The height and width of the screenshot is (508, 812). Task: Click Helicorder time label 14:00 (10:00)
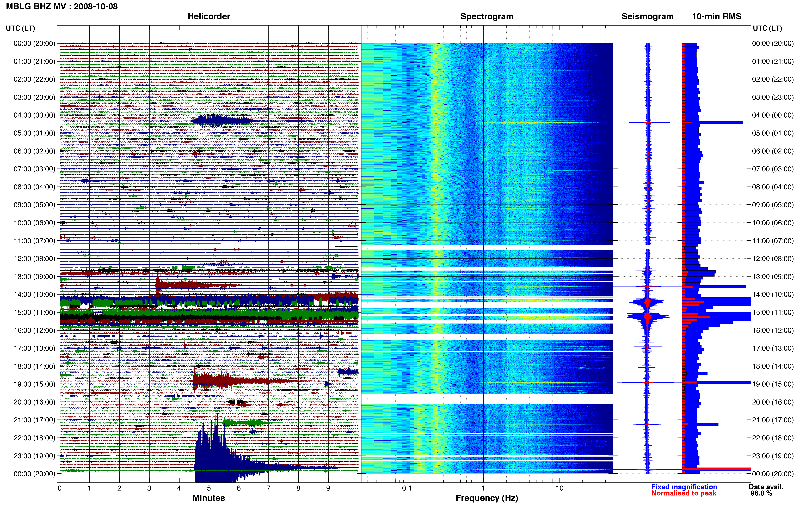pos(34,295)
